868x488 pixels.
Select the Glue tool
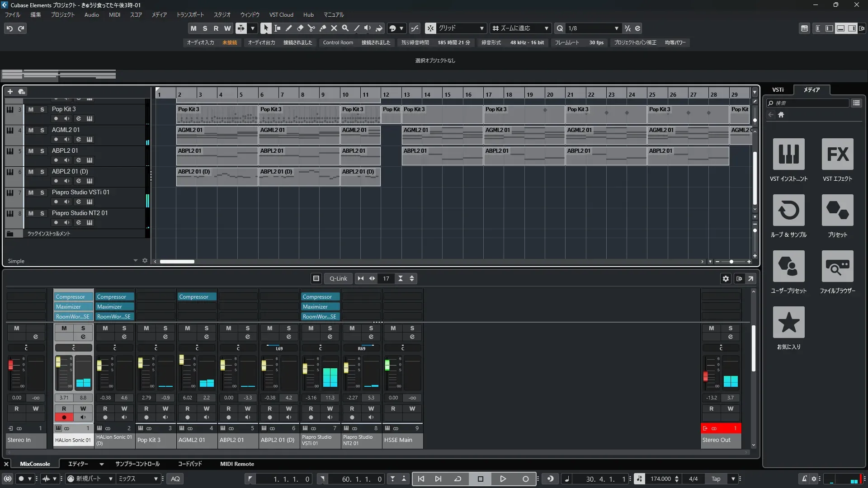(322, 28)
